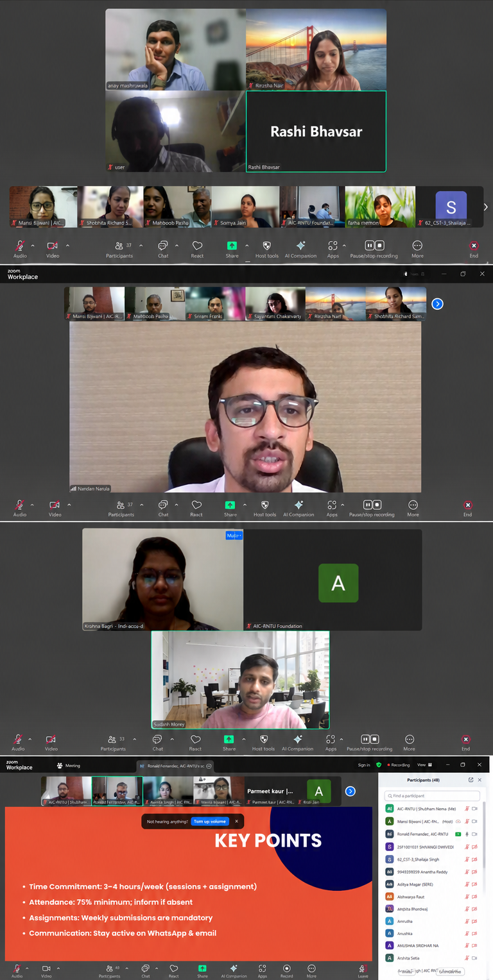Viewport: 493px width, 980px height.
Task: Open More under Nandan Narula's video
Action: [413, 508]
